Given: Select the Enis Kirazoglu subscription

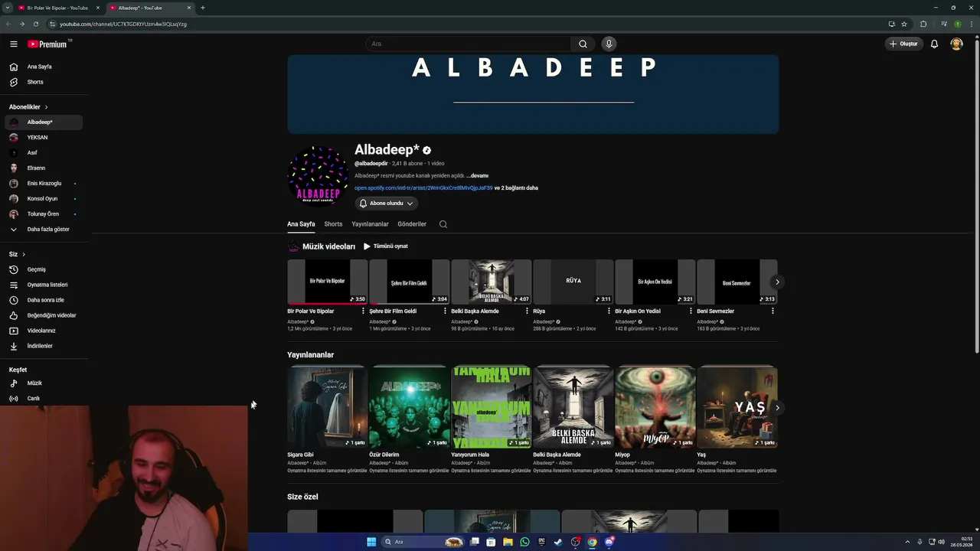Looking at the screenshot, I should click(x=44, y=183).
